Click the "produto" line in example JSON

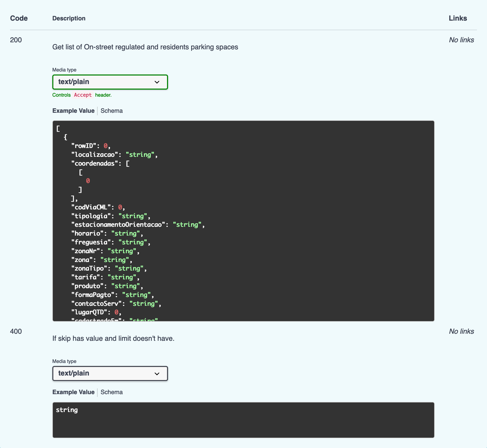pos(107,286)
